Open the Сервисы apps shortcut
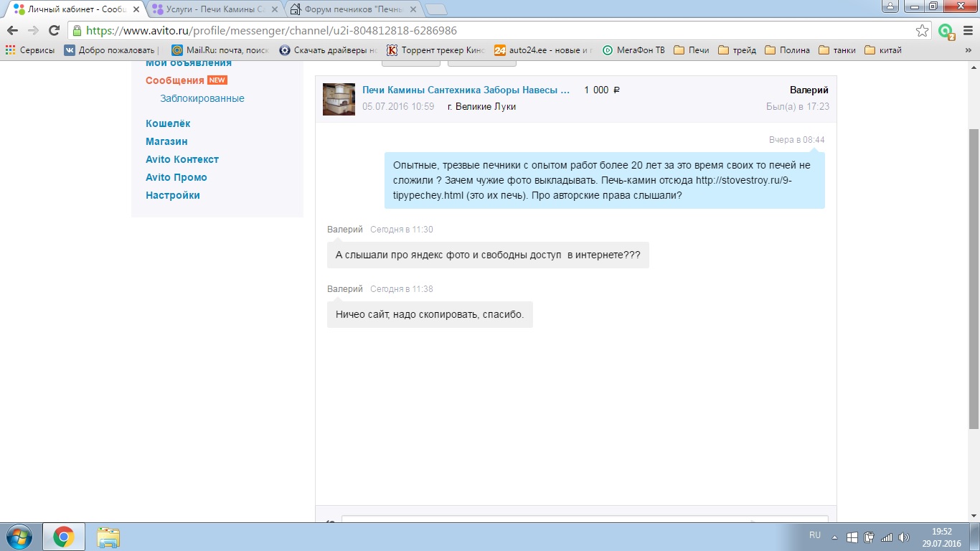Viewport: 980px width, 551px height. tap(30, 50)
